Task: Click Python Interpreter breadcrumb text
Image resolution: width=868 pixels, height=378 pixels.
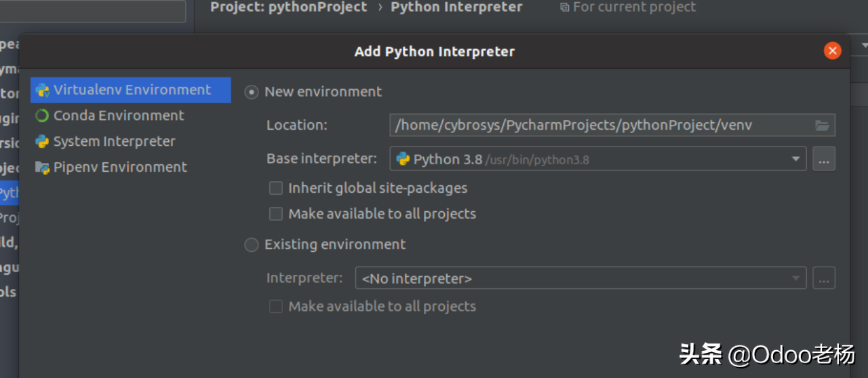Action: coord(456,7)
